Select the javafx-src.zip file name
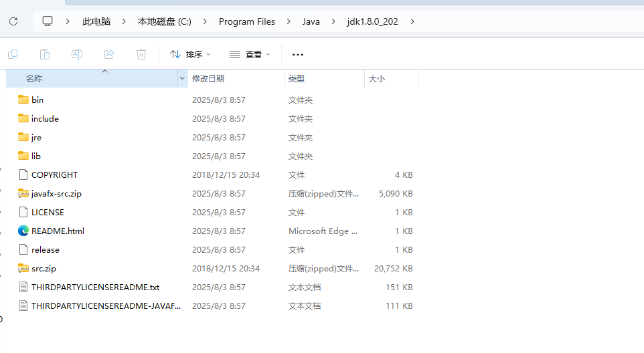Image resolution: width=644 pixels, height=353 pixels. tap(57, 194)
